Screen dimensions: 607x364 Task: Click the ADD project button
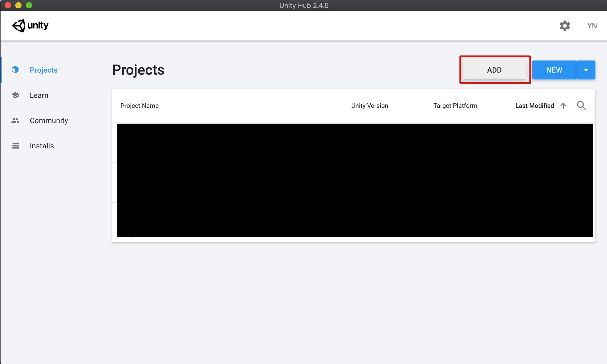coord(494,70)
